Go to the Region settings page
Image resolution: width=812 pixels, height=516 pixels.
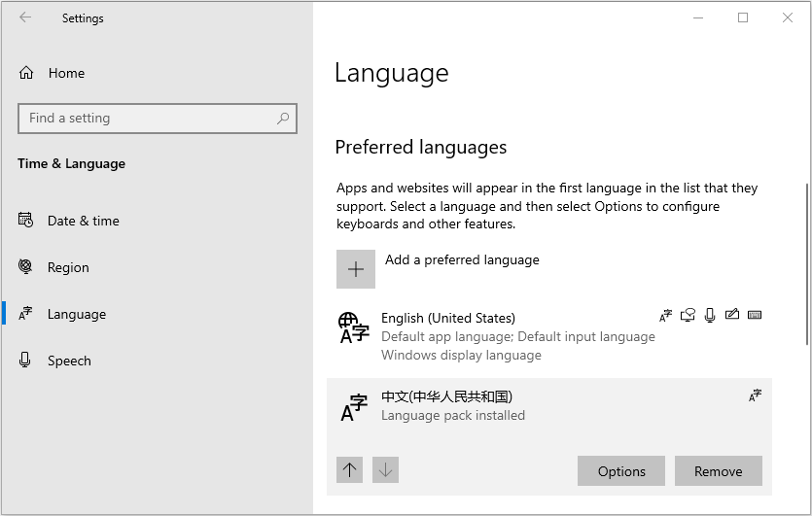click(68, 267)
